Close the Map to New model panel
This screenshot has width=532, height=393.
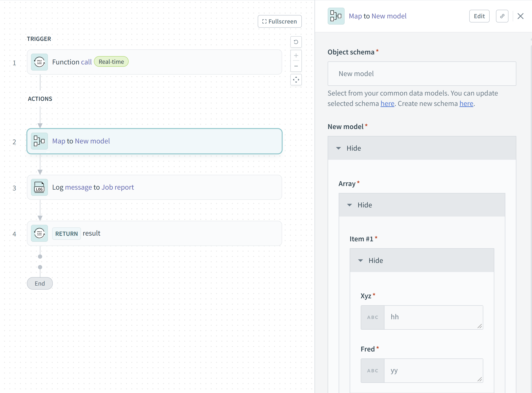coord(520,16)
